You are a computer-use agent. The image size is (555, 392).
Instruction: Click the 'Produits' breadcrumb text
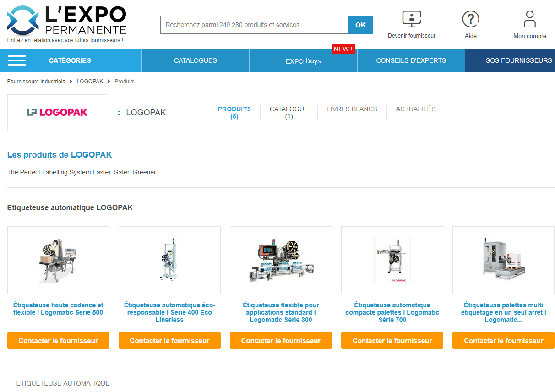125,82
